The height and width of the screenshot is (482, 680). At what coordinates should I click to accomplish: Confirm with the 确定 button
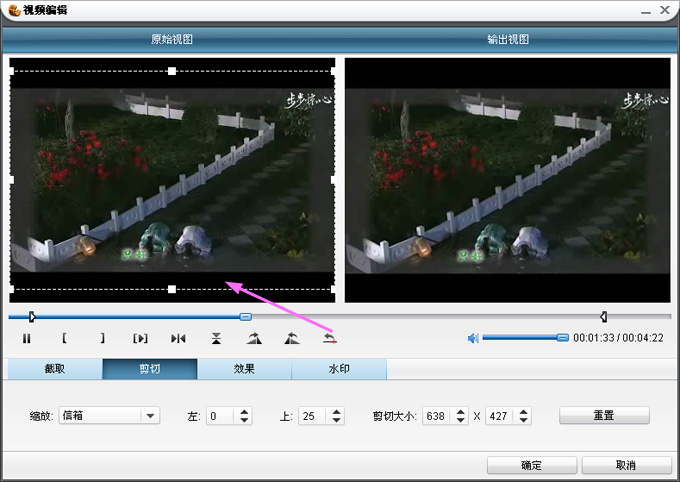click(532, 465)
